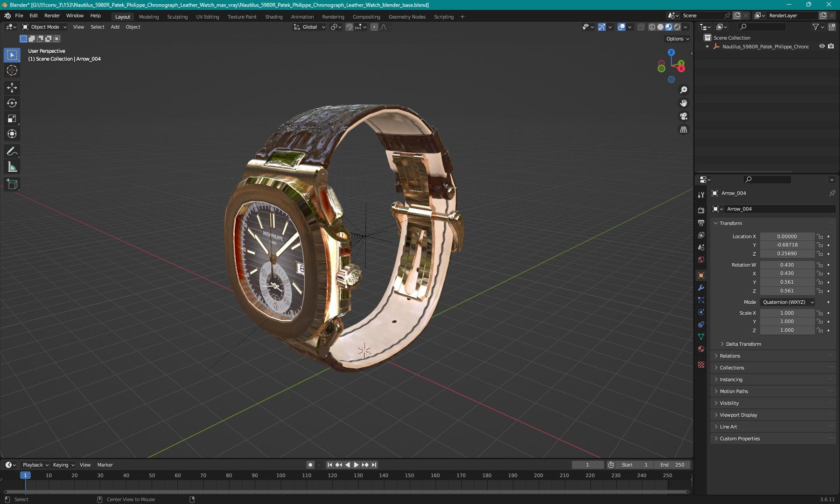Open the Particles properties tab
Screen dimensions: 840x504
click(701, 300)
